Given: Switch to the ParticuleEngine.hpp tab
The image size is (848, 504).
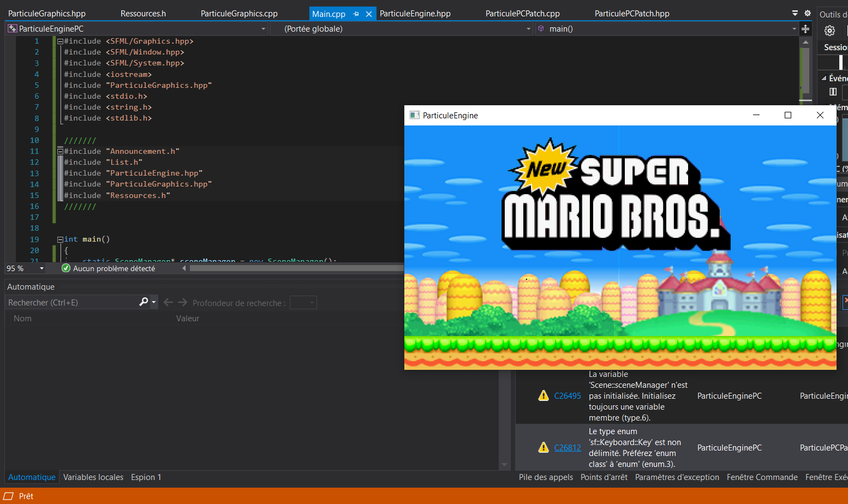Looking at the screenshot, I should point(415,14).
